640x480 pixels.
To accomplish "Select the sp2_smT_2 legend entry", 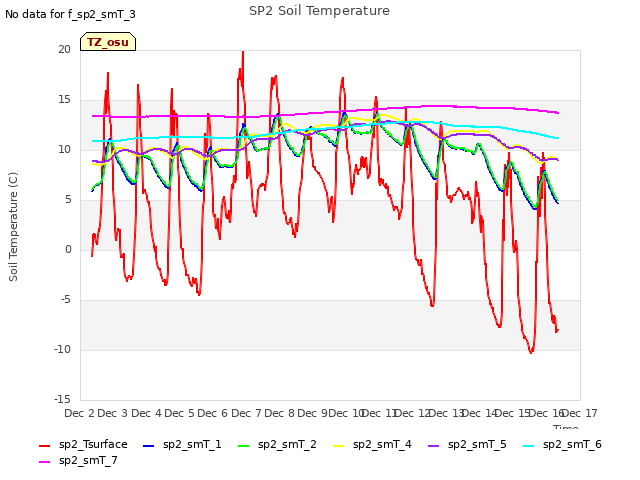I will [x=277, y=444].
